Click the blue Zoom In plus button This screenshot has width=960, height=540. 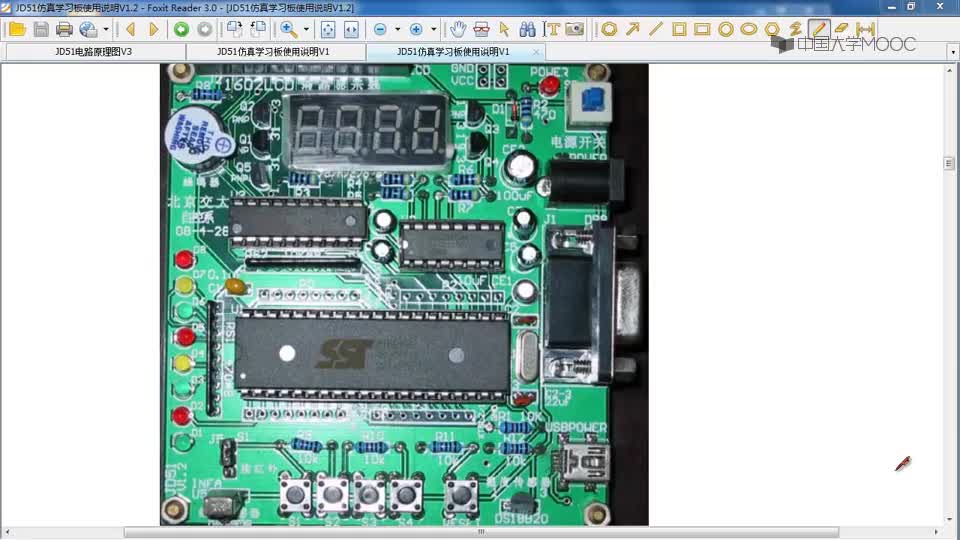point(416,29)
